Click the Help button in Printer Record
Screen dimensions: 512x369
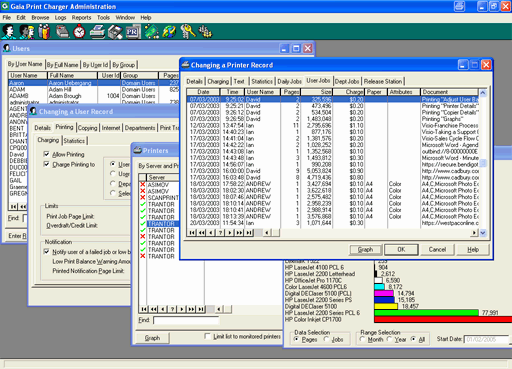coord(473,249)
